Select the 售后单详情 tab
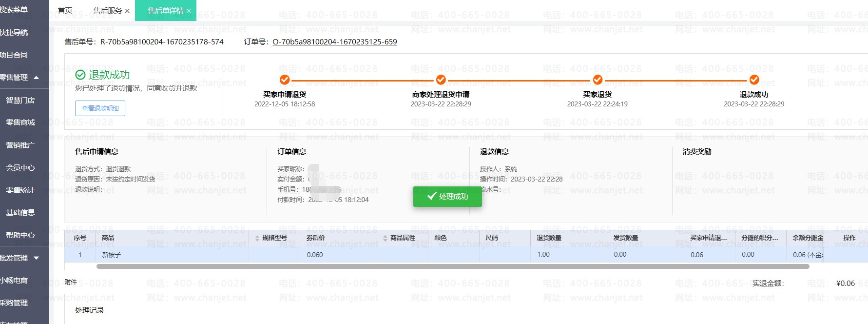Screen dimensions: 868x324 (166, 10)
